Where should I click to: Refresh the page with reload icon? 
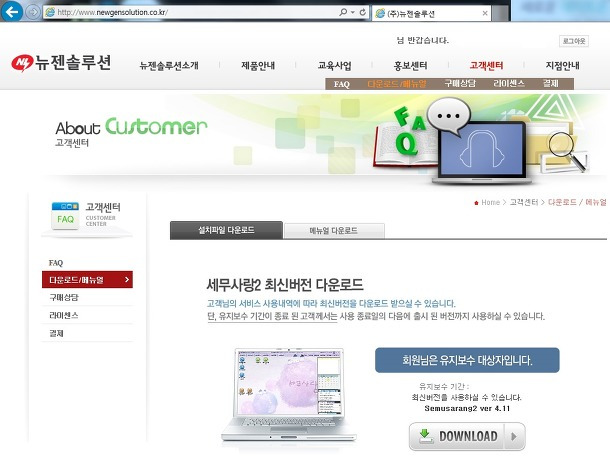363,12
